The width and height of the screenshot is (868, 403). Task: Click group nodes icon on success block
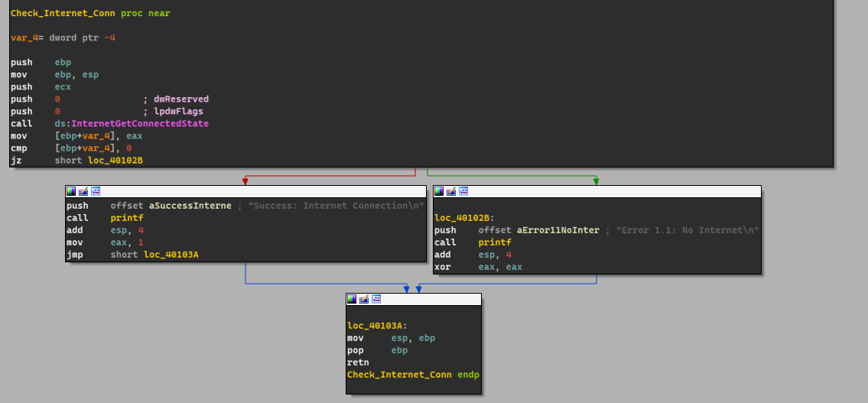tap(96, 191)
